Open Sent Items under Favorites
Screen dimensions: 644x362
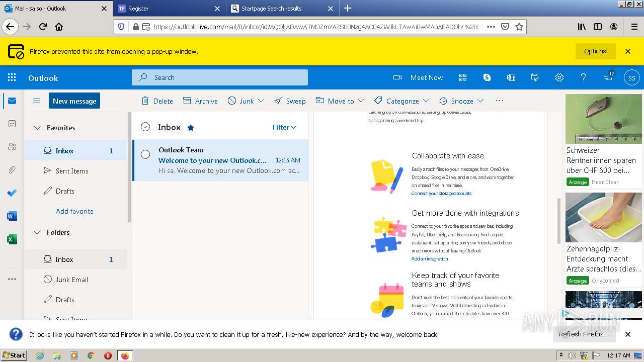(76, 171)
